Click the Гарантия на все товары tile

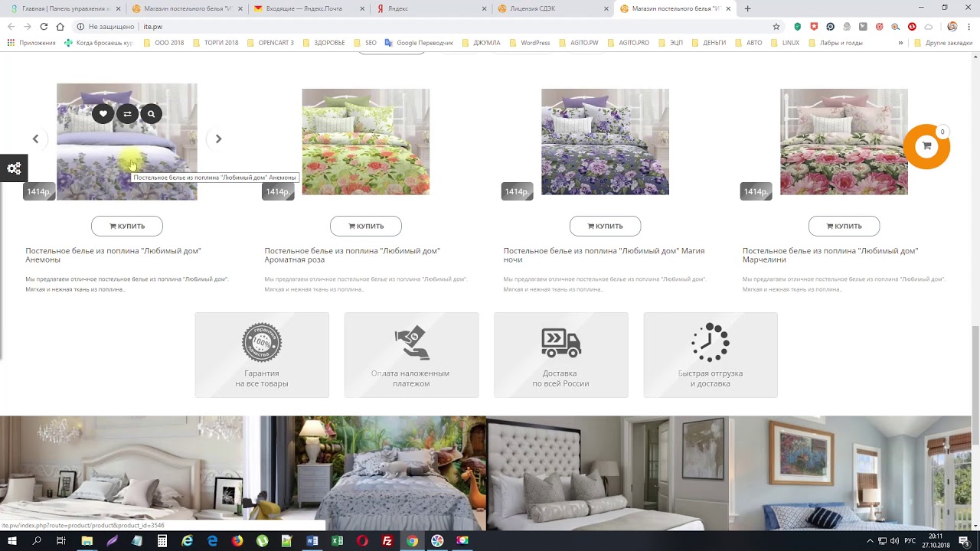tap(262, 355)
